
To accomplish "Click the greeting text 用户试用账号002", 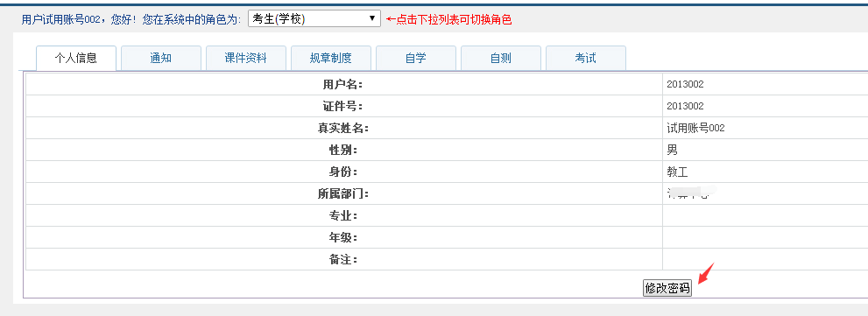I will 61,19.
